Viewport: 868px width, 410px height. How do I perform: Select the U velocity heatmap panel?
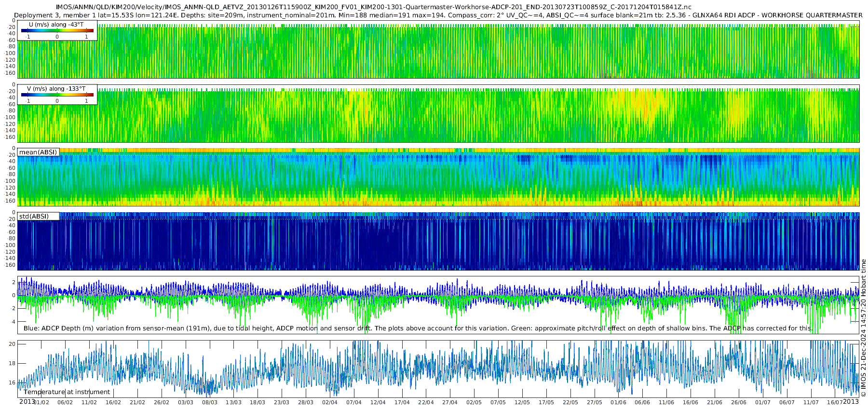click(x=438, y=49)
